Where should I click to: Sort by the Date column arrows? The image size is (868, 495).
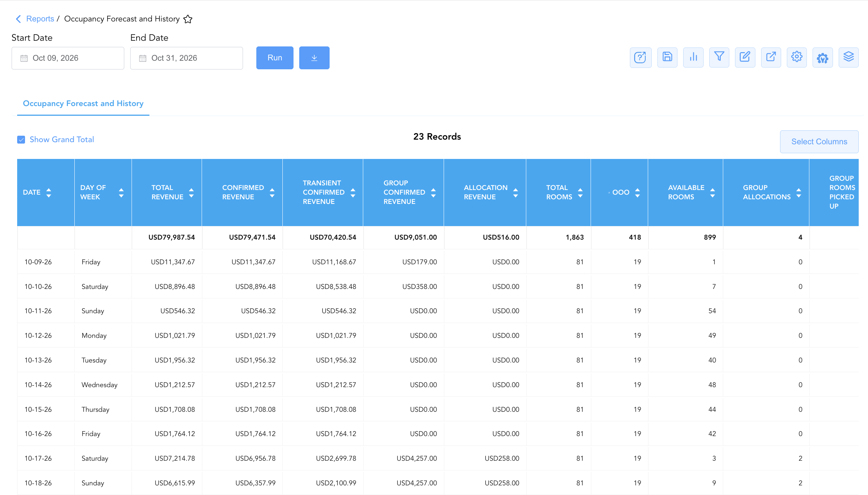(x=49, y=192)
